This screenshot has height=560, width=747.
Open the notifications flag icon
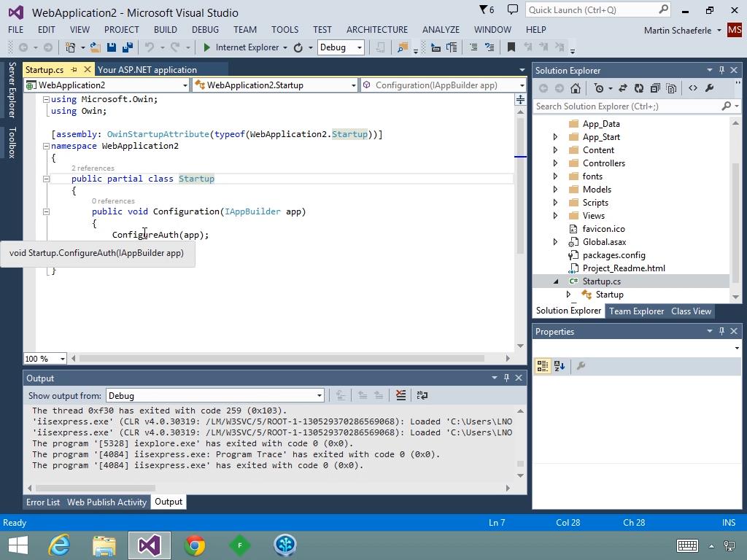click(486, 9)
